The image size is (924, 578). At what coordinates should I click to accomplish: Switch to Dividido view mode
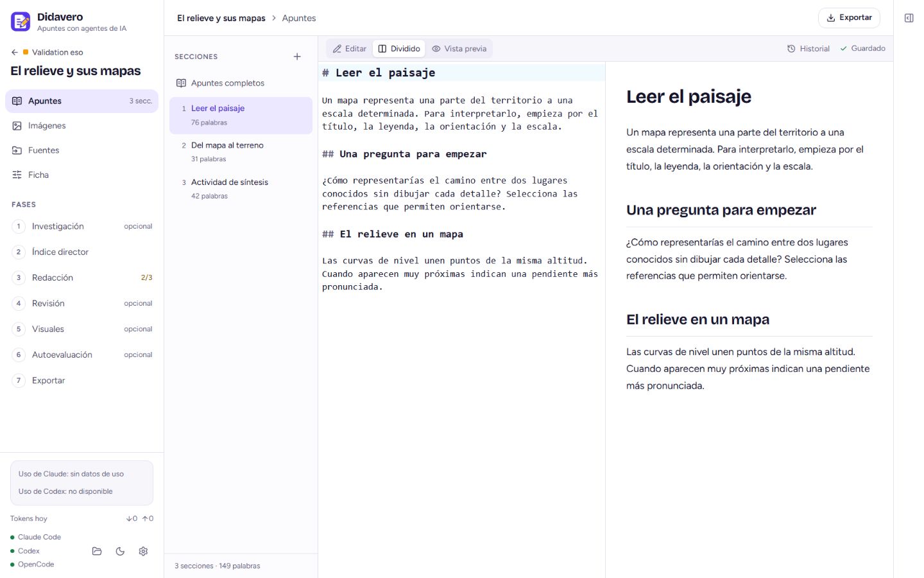point(399,49)
